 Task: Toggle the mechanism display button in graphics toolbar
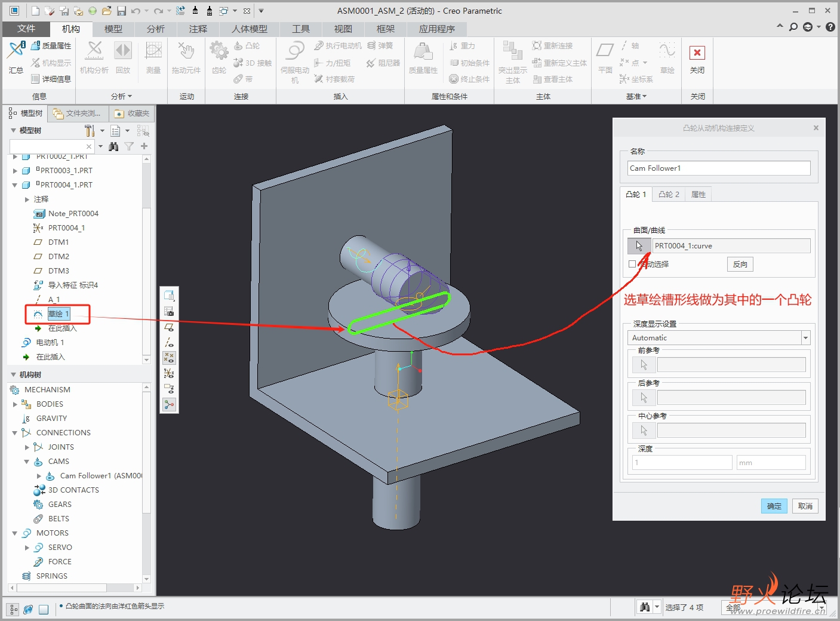coord(170,404)
